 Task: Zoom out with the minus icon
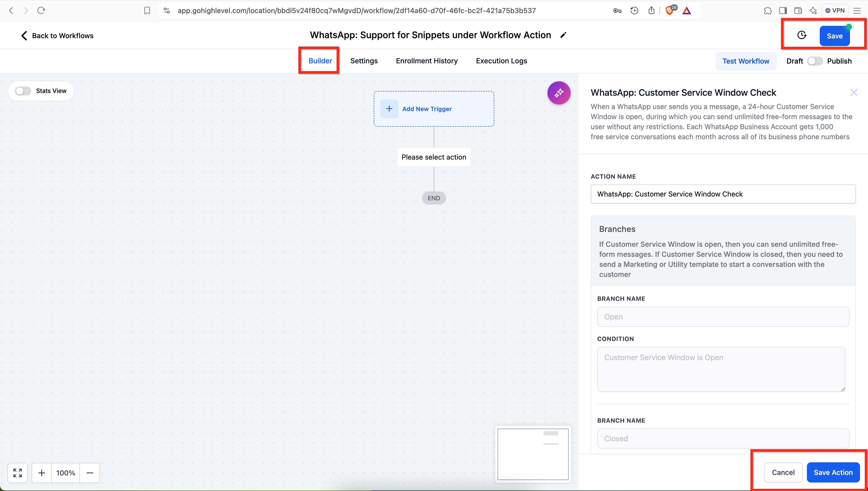tap(90, 473)
